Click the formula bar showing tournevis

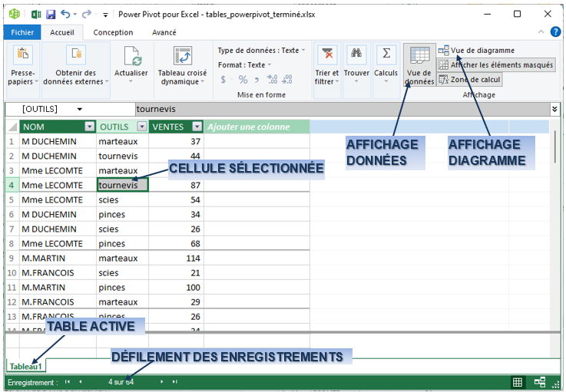(343, 109)
